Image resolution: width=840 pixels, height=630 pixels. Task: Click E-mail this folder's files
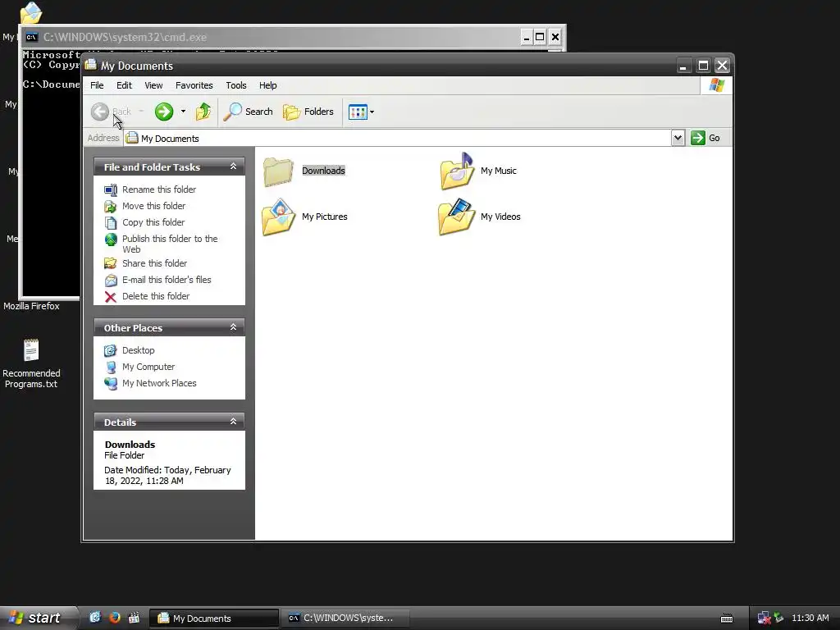click(x=167, y=280)
